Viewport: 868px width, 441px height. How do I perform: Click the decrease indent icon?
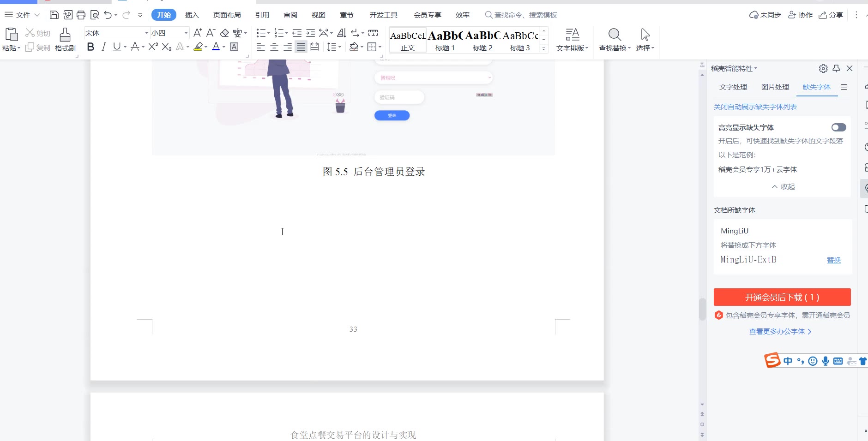(x=297, y=33)
